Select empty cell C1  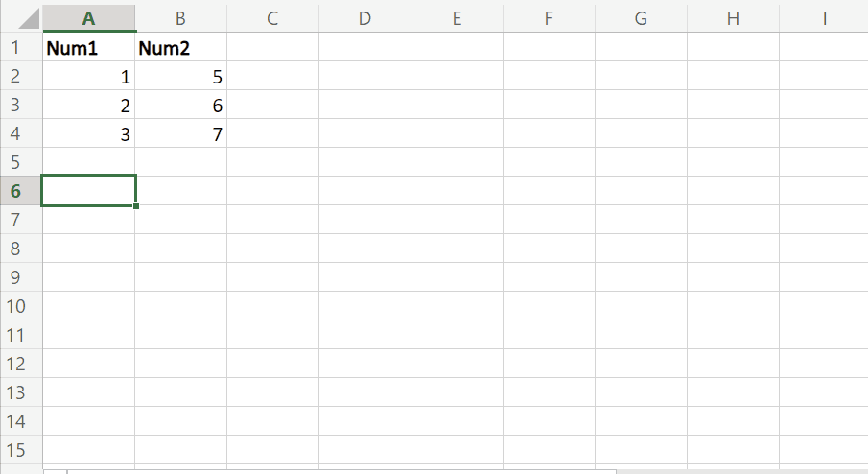(x=273, y=48)
